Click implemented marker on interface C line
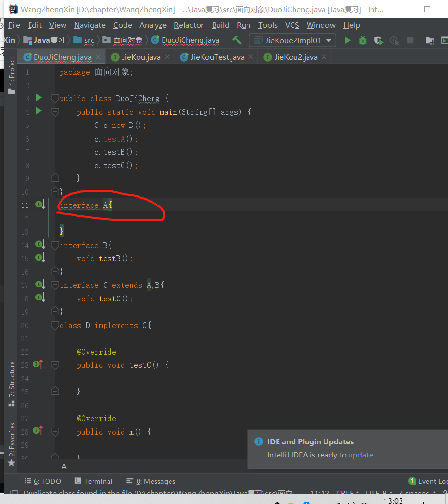448x504 pixels. click(40, 284)
